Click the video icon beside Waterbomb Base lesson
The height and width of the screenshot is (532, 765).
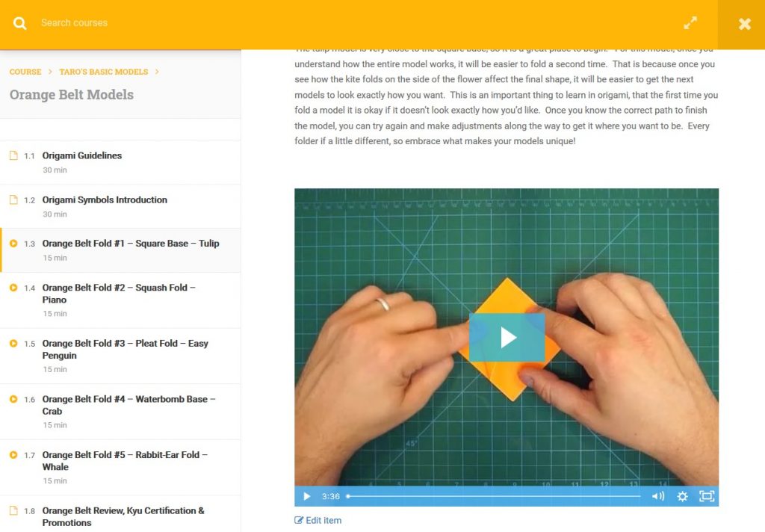pyautogui.click(x=13, y=399)
